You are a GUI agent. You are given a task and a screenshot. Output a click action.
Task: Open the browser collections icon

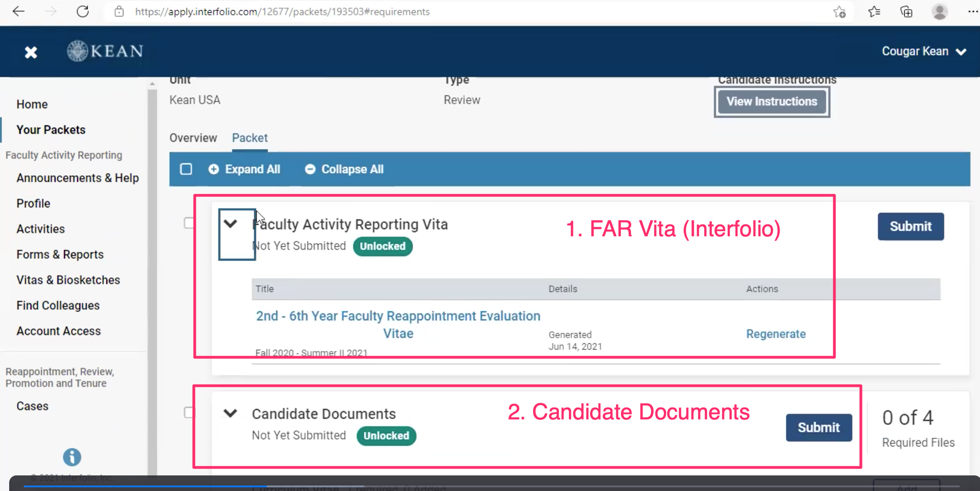906,11
